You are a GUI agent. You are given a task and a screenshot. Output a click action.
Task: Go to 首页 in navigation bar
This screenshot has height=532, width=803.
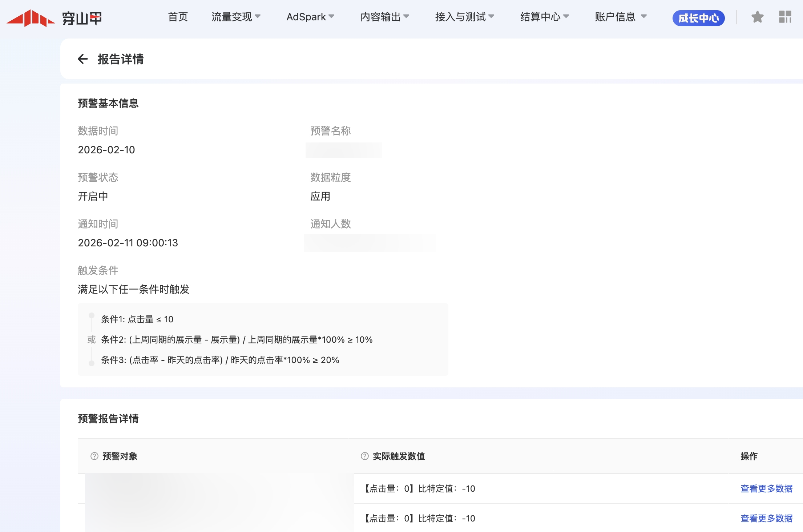point(178,17)
